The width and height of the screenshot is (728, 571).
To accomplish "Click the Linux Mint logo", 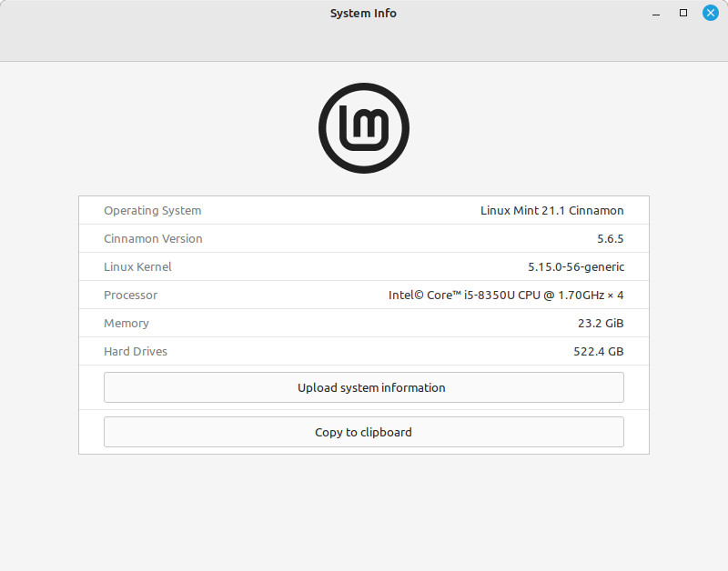I will (364, 128).
